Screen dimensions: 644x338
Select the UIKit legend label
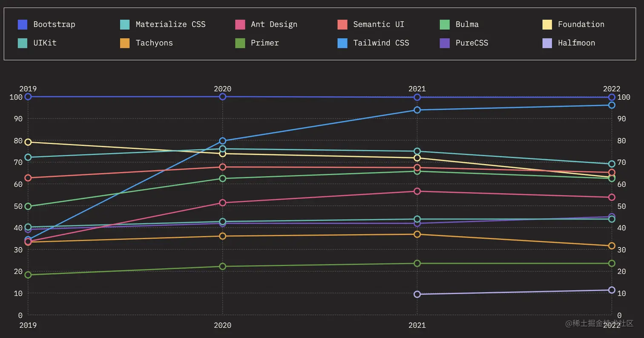click(45, 43)
